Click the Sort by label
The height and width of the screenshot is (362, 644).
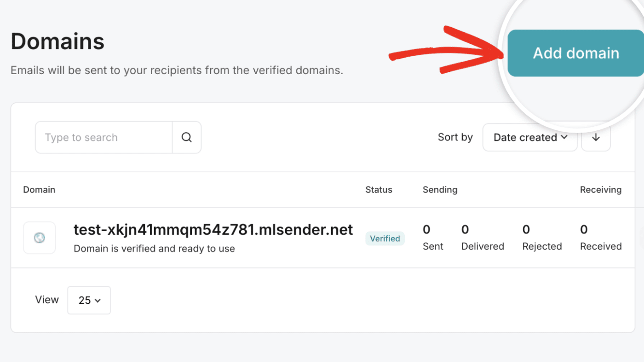click(x=455, y=137)
